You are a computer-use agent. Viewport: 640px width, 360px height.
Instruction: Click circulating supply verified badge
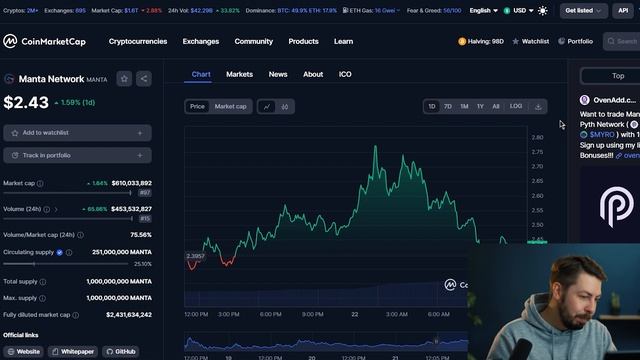tap(60, 253)
